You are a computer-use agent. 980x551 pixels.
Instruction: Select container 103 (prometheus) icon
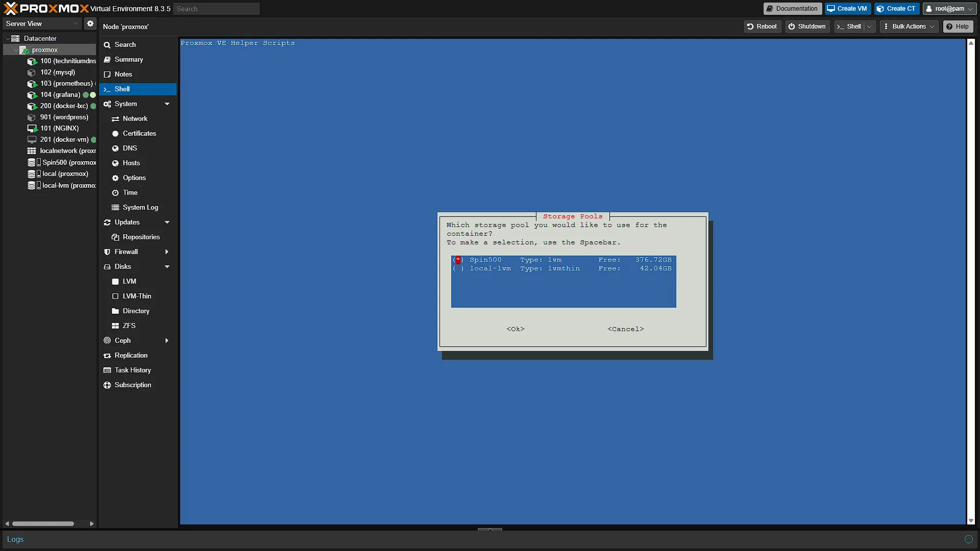click(32, 84)
